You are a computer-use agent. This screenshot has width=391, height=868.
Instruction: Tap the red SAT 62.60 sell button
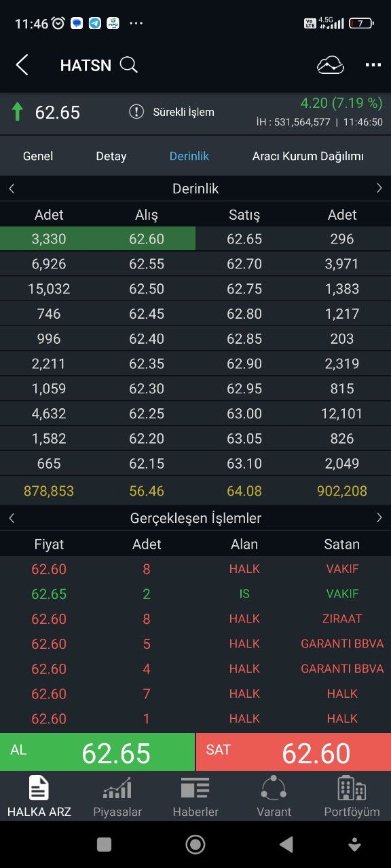293,752
